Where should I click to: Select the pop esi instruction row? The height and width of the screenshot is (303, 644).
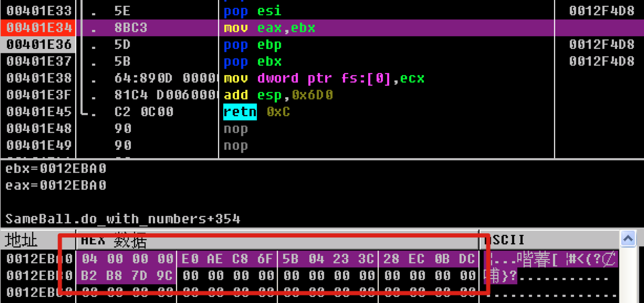tap(253, 11)
